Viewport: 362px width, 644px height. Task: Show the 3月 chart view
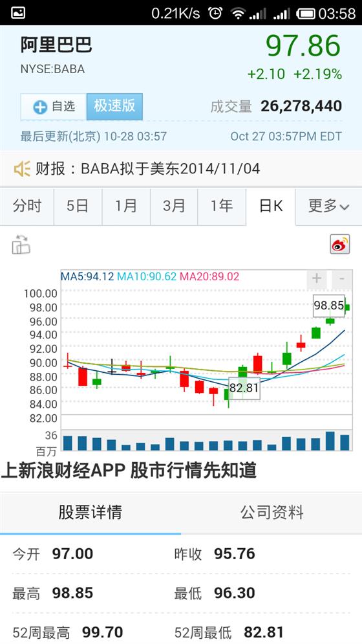174,206
